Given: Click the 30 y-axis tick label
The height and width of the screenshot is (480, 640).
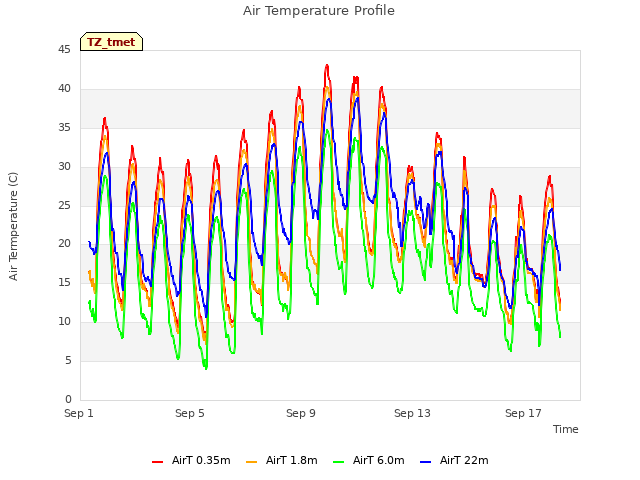Looking at the screenshot, I should pos(64,167).
